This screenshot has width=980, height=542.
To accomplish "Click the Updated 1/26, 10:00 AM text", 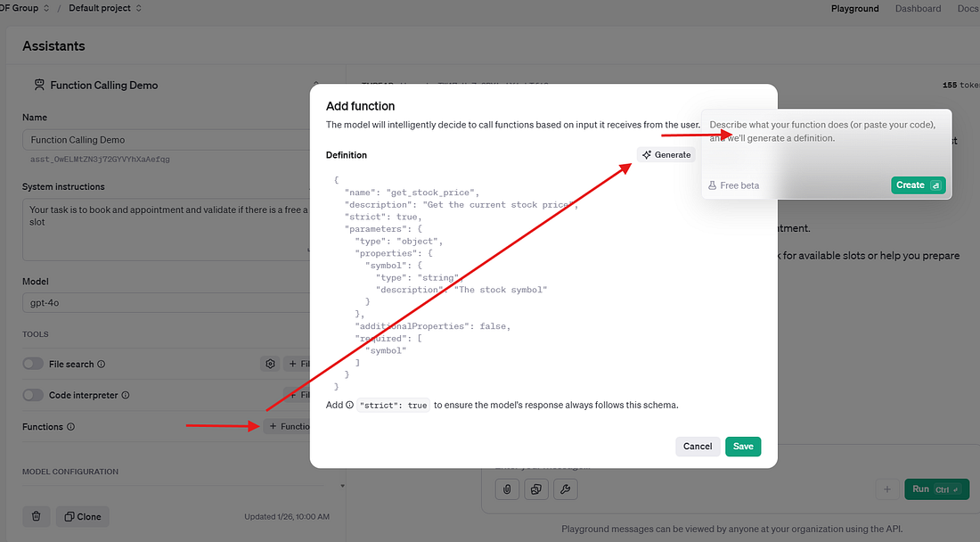I will (287, 516).
